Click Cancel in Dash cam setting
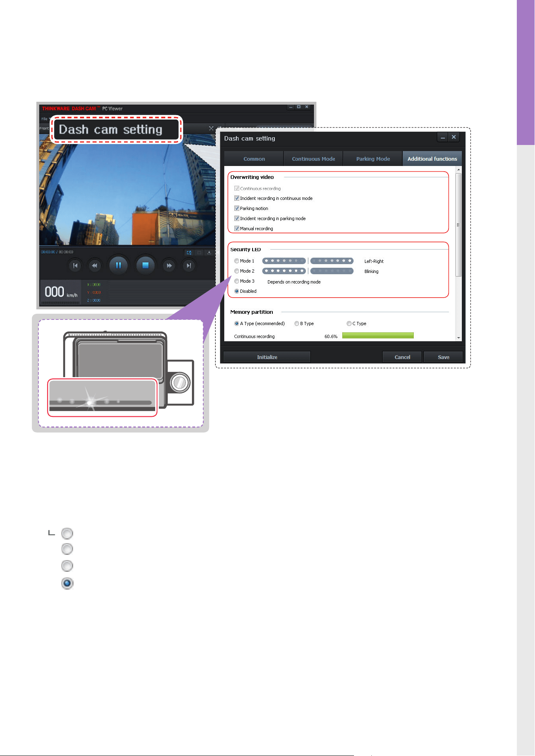The width and height of the screenshot is (535, 756). pyautogui.click(x=402, y=357)
